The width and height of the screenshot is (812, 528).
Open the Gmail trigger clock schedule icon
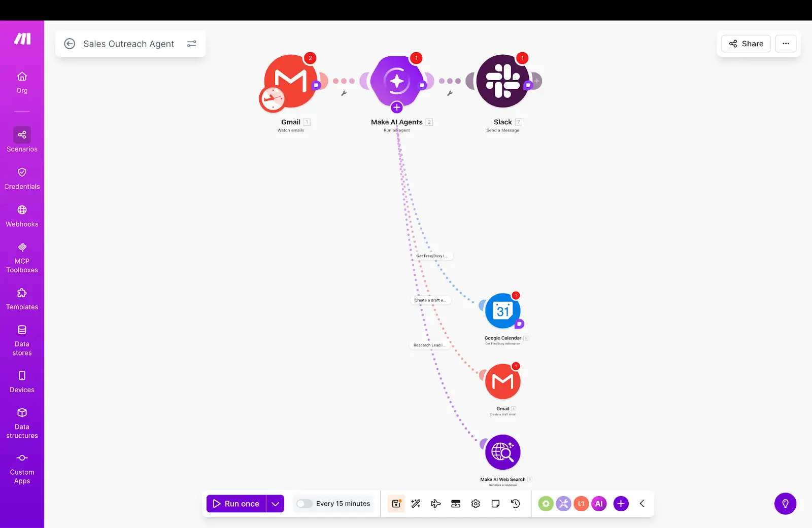(x=272, y=99)
